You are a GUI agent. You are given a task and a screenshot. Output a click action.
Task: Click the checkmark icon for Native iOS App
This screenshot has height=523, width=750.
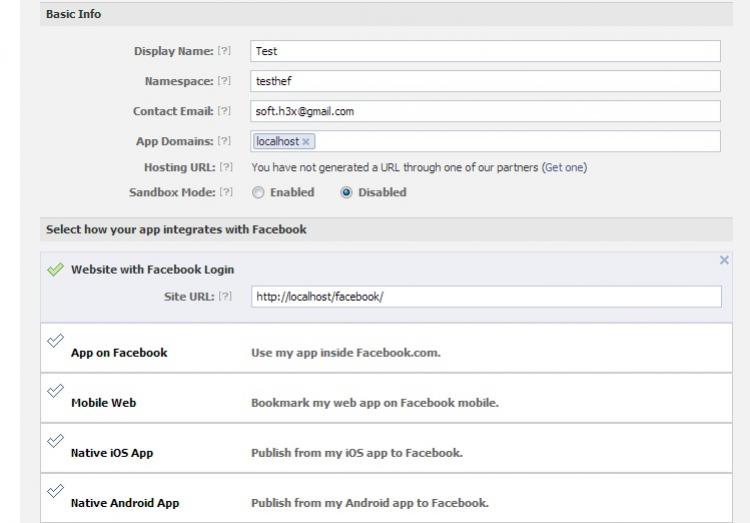click(55, 440)
